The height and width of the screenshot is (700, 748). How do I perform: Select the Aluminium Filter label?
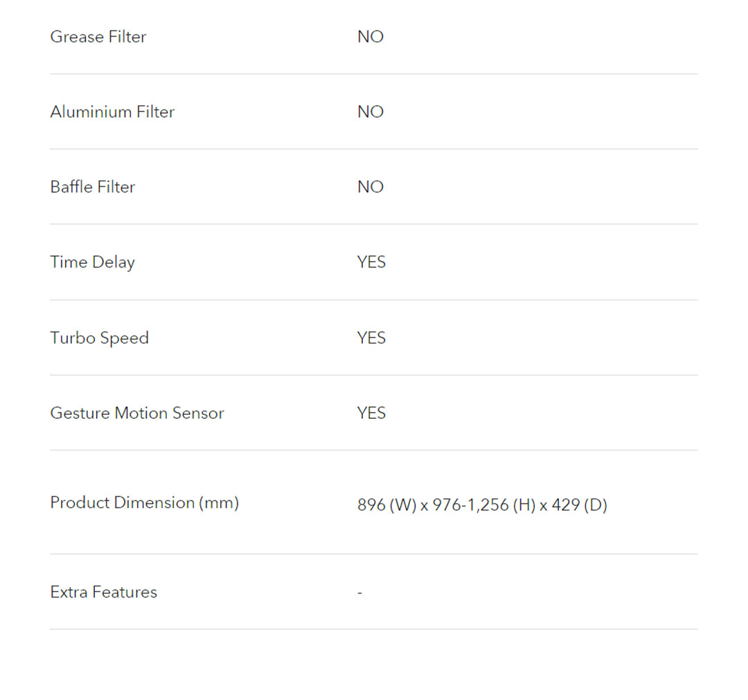pos(112,112)
